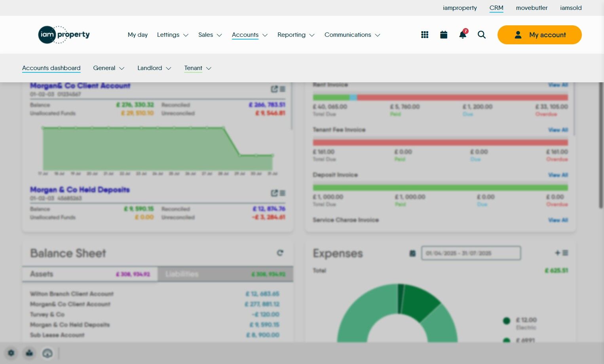Click the gear icon in bottom bar

(x=11, y=353)
